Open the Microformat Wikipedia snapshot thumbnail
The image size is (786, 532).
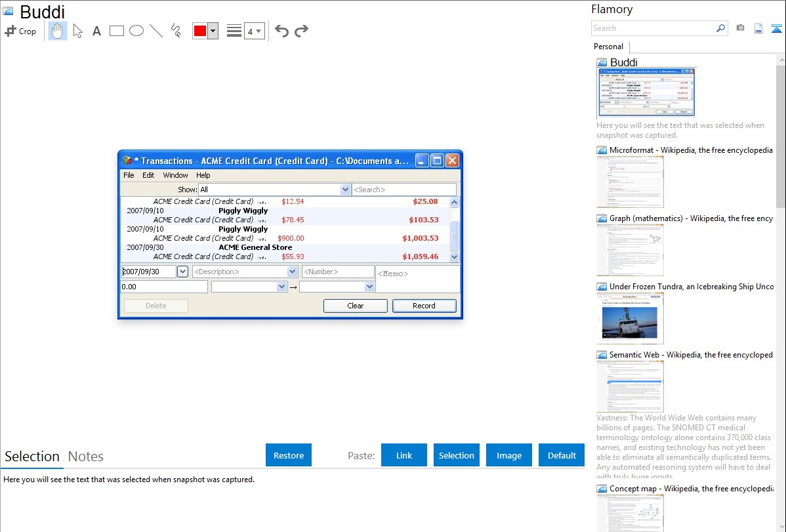click(630, 182)
